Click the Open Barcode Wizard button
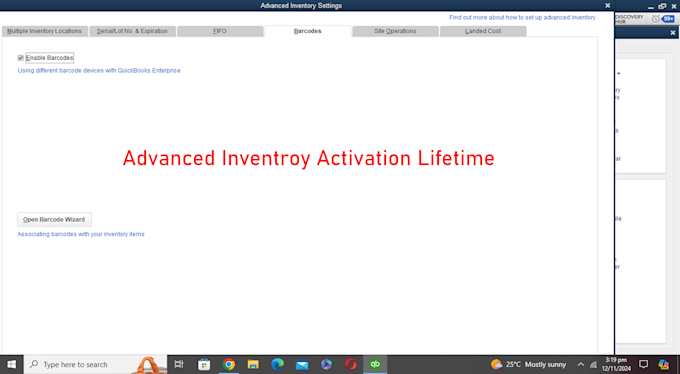680x374 pixels. 54,220
